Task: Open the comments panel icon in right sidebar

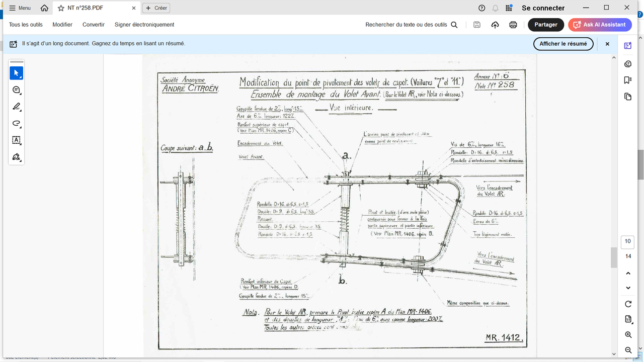Action: pos(627,63)
